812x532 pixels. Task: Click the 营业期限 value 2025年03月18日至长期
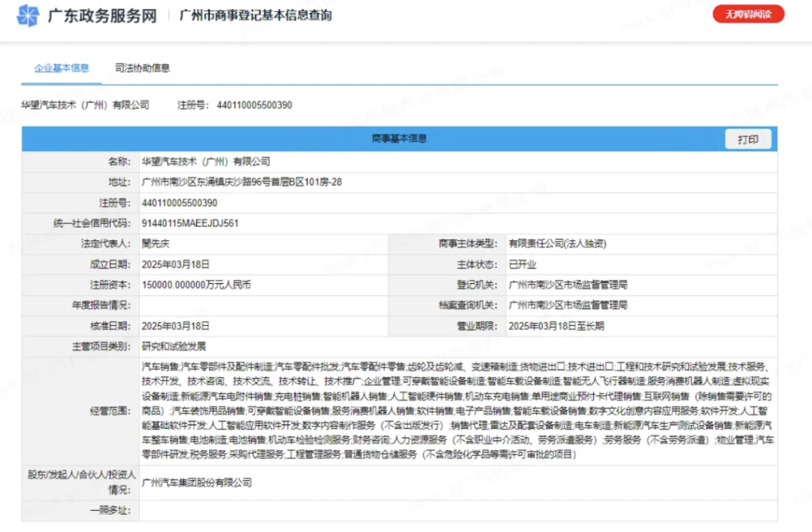pyautogui.click(x=556, y=326)
